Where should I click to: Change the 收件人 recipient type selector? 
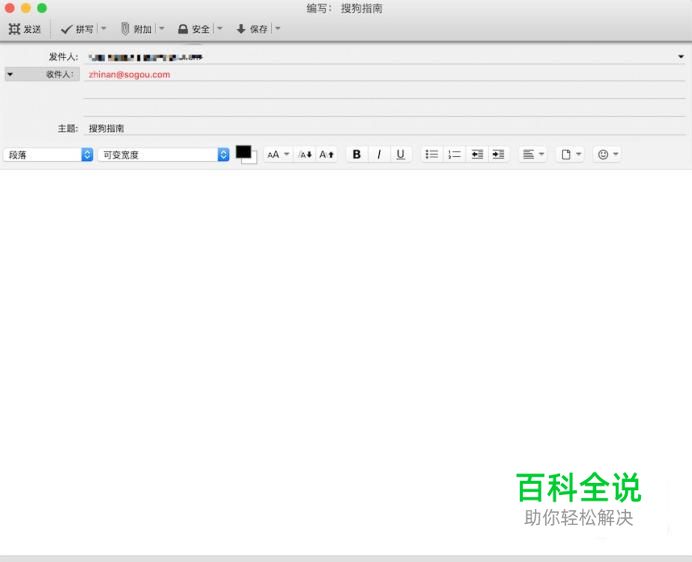click(42, 74)
